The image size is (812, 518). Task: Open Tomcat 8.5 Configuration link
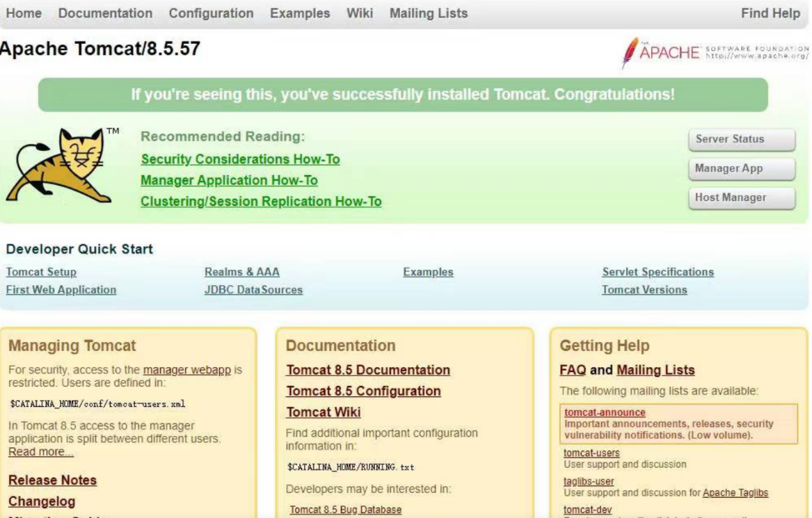(363, 391)
